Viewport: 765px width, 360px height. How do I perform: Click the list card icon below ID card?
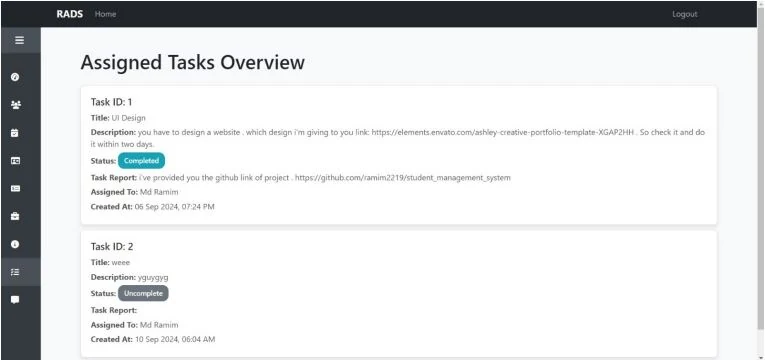click(x=15, y=188)
